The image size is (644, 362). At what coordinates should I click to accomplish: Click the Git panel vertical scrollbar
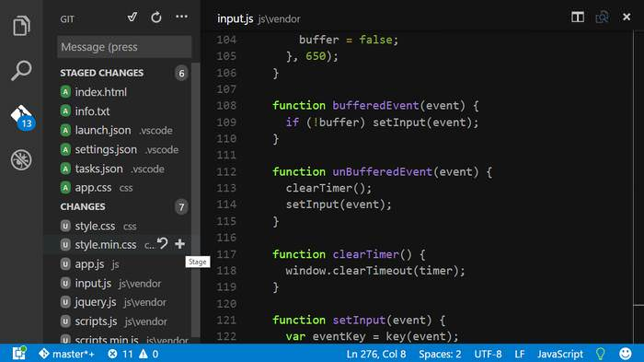(196, 200)
